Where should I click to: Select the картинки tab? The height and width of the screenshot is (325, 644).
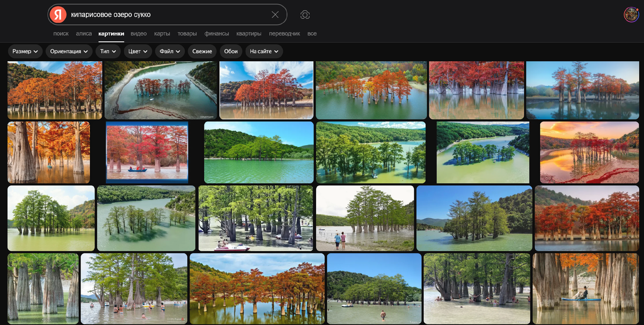tap(111, 33)
